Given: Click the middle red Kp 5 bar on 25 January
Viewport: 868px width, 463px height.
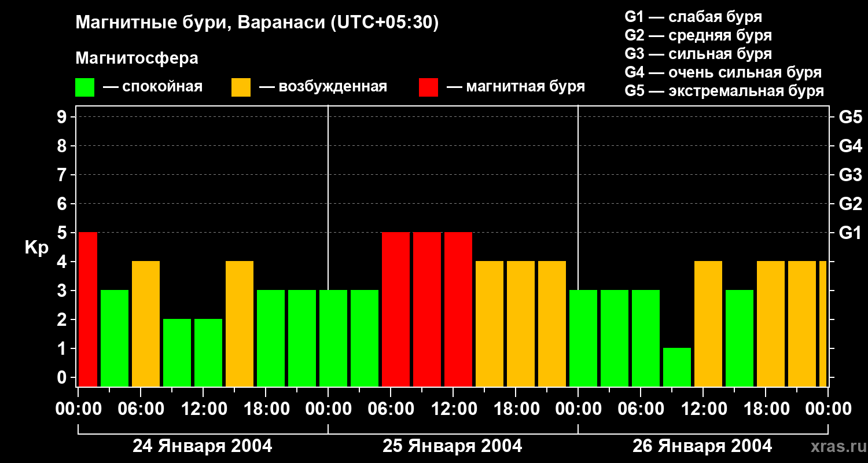Looking at the screenshot, I should point(427,309).
